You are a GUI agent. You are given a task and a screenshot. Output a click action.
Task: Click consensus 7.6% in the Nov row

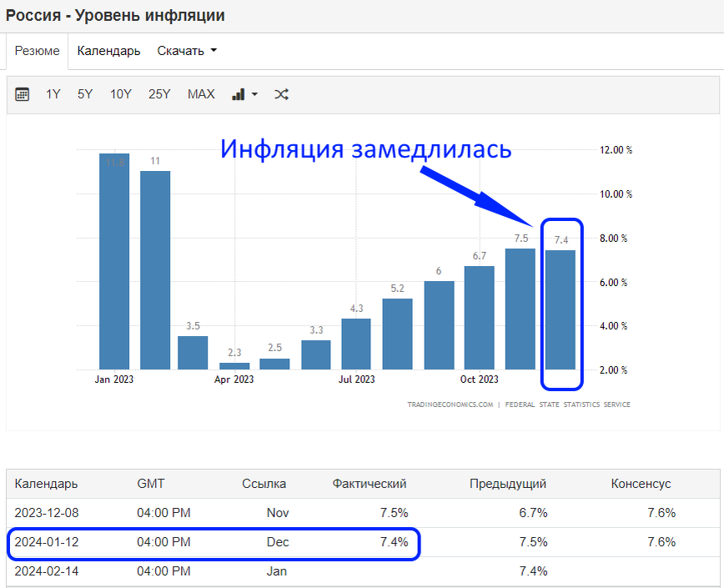click(x=661, y=513)
